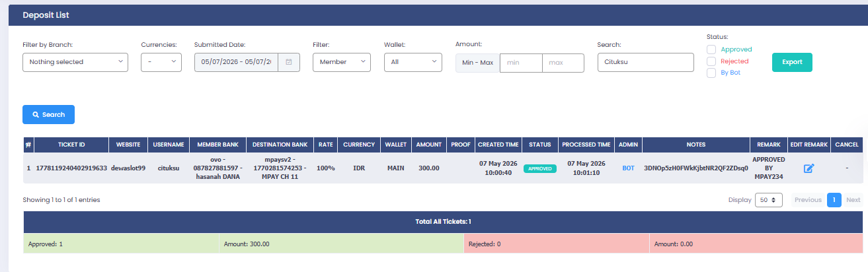The width and height of the screenshot is (868, 272).
Task: Click the member bank cell ovo hasanah DANA
Action: pyautogui.click(x=217, y=168)
